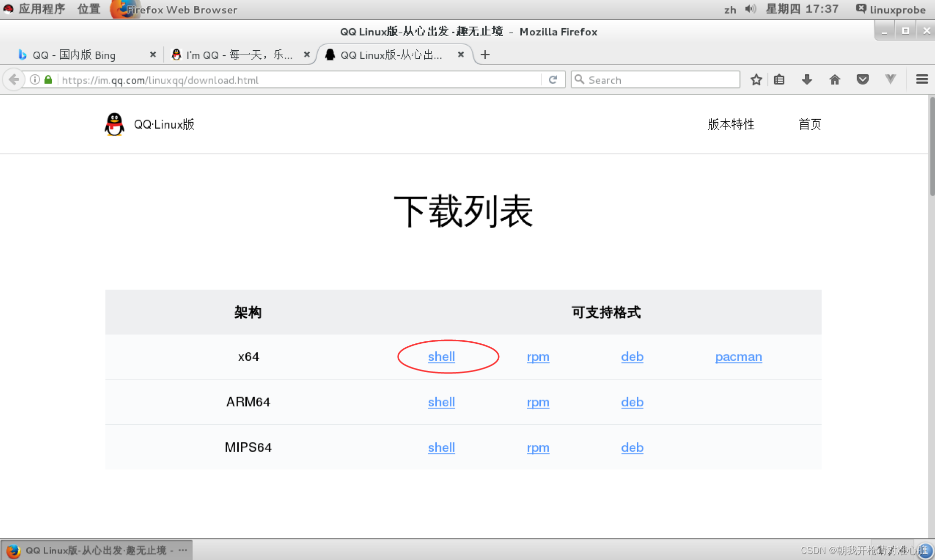Close the QQ - 国内版 Bing tab
The image size is (935, 560).
point(153,54)
